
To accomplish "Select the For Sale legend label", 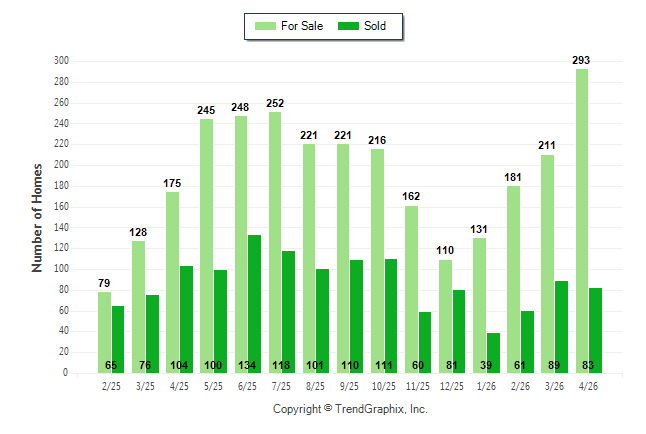I will [x=302, y=26].
